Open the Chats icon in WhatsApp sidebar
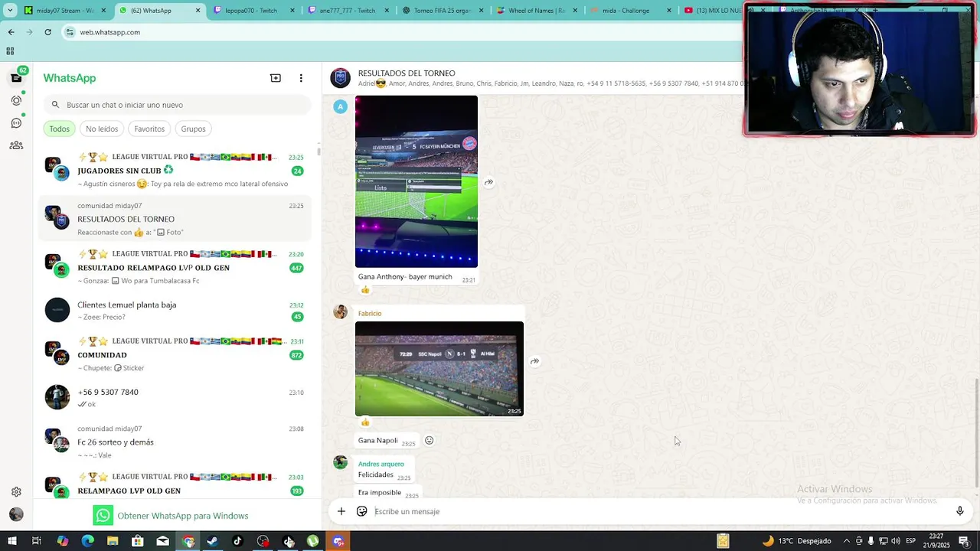Viewport: 980px width, 551px height. click(16, 78)
